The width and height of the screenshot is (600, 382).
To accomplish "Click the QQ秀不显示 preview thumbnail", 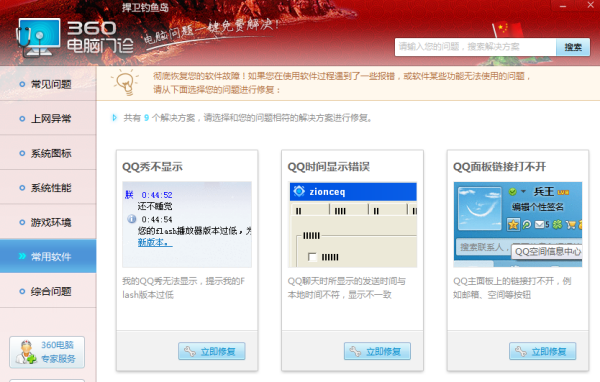I will click(x=187, y=224).
